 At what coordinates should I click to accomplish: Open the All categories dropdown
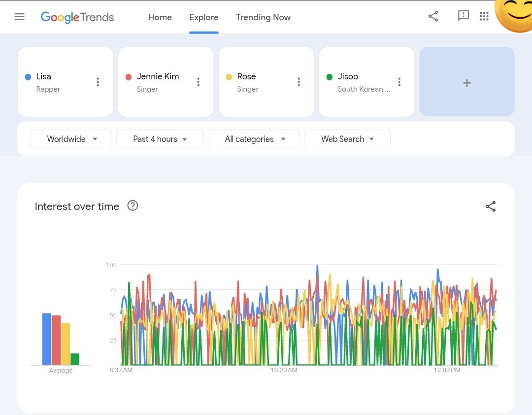coord(254,139)
